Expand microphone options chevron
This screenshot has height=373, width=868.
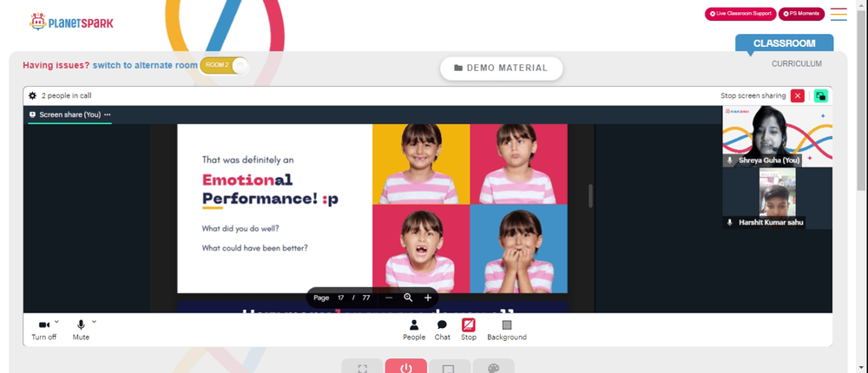(x=94, y=322)
